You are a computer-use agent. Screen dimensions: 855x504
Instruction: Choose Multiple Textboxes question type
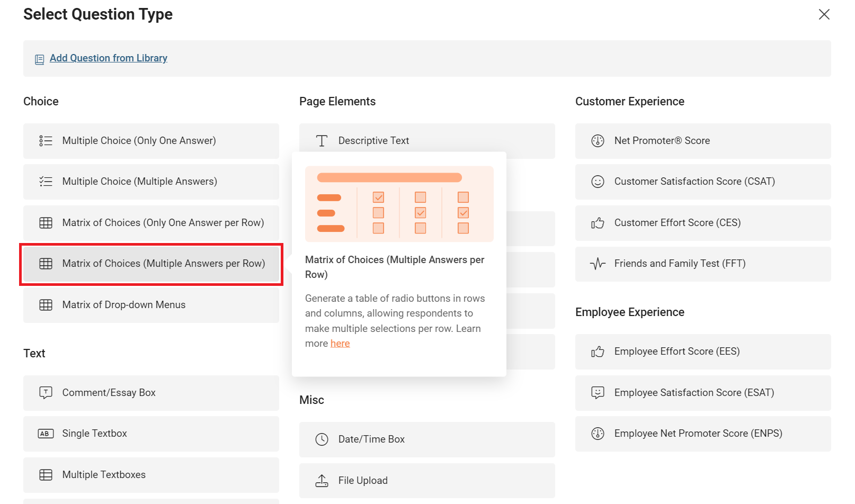(x=151, y=475)
